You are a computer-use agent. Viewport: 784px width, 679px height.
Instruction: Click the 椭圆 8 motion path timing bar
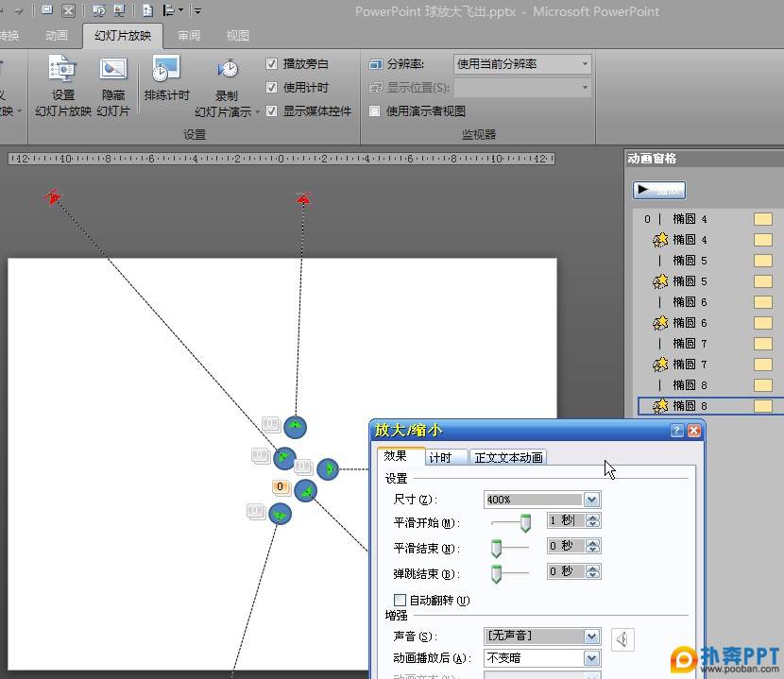pos(763,385)
